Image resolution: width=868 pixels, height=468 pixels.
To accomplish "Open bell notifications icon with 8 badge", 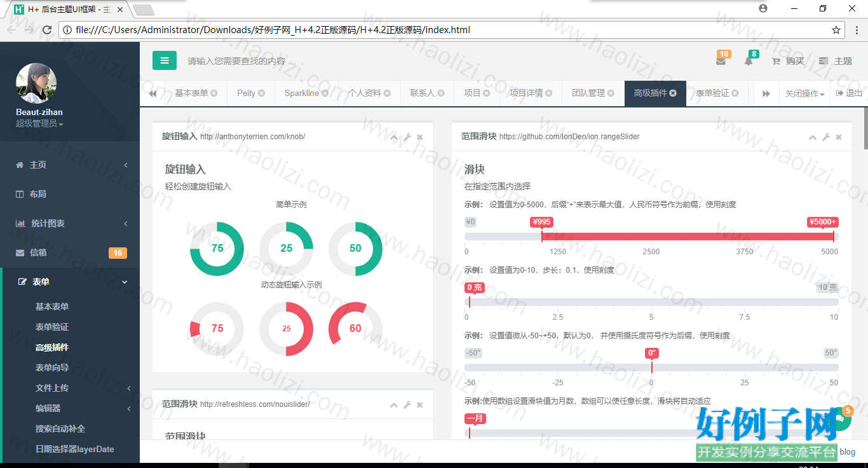I will tap(749, 60).
